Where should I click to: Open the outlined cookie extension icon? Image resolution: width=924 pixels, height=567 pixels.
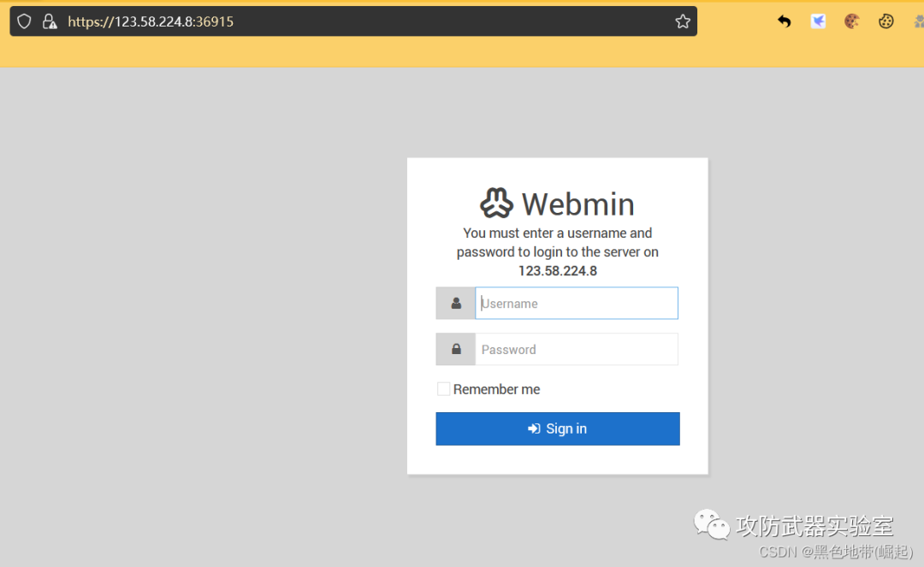tap(885, 21)
